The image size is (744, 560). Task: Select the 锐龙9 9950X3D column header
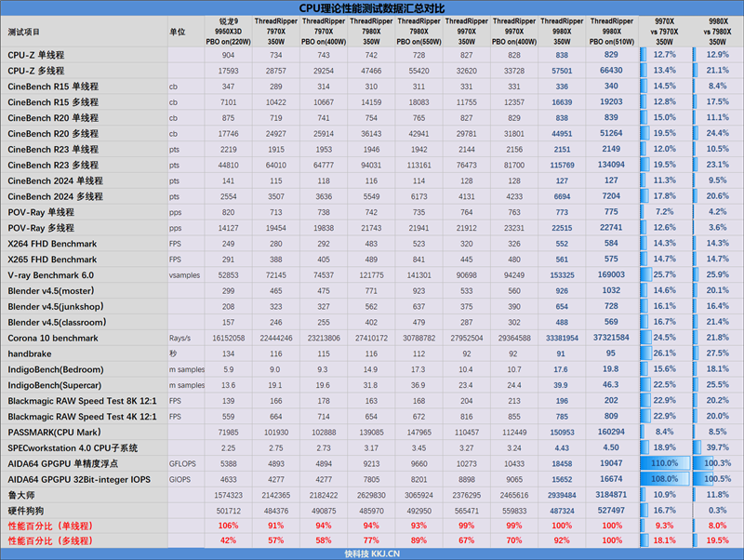pos(228,32)
